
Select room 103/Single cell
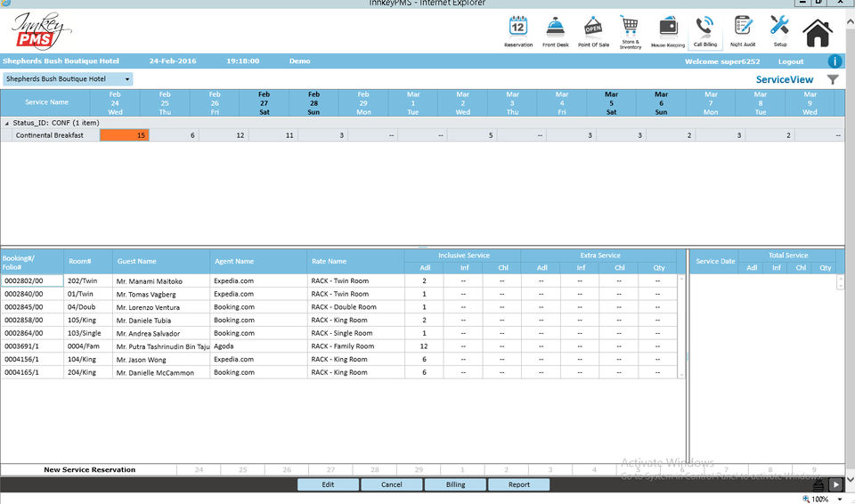click(88, 333)
